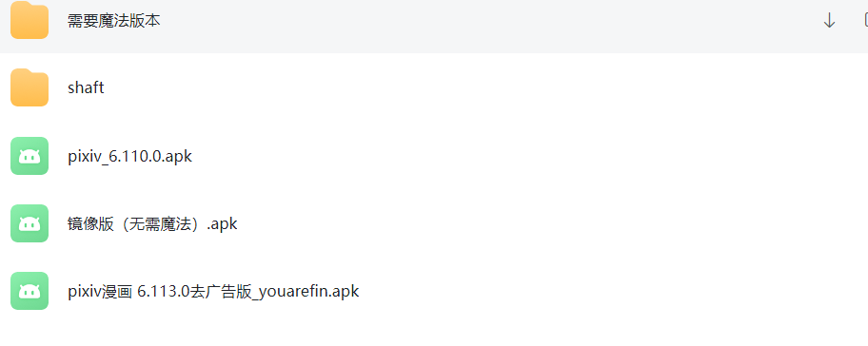868x346 pixels.
Task: Click the 需要魔法版本 folder icon
Action: point(30,21)
